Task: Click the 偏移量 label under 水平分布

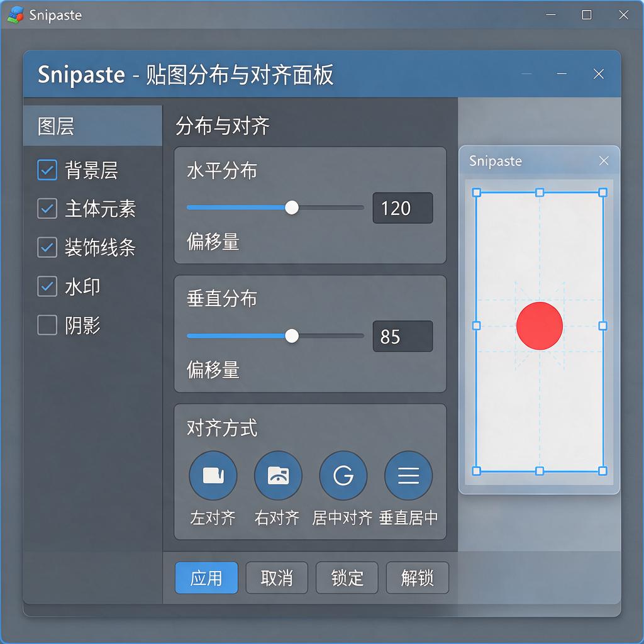Action: (213, 241)
